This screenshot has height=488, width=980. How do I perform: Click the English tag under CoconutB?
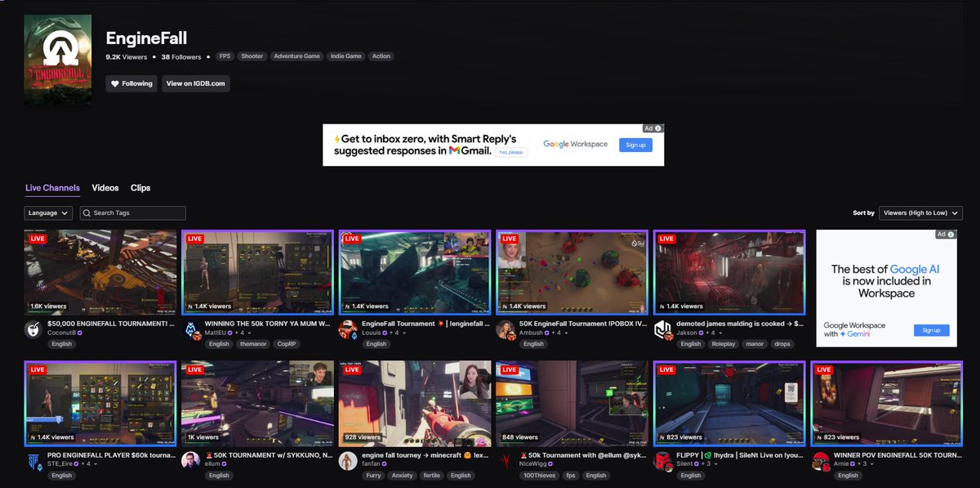[61, 344]
